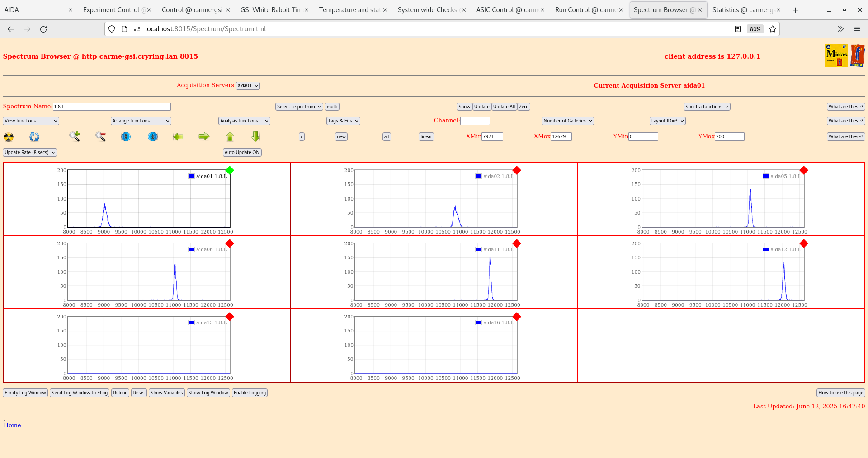Viewport: 868px width, 458px height.
Task: Open the Acquisition Servers dropdown
Action: [248, 85]
